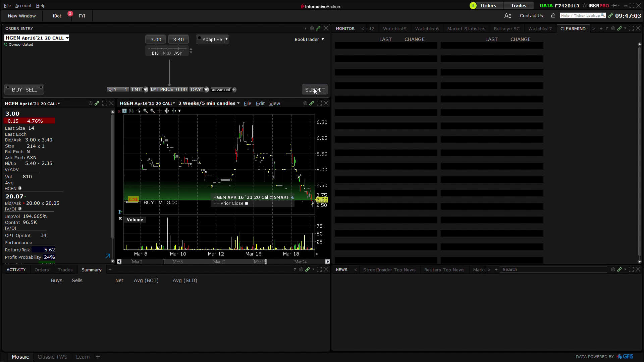Click the first magnifier zoom icon on chart
The height and width of the screenshot is (362, 644).
[x=146, y=111]
